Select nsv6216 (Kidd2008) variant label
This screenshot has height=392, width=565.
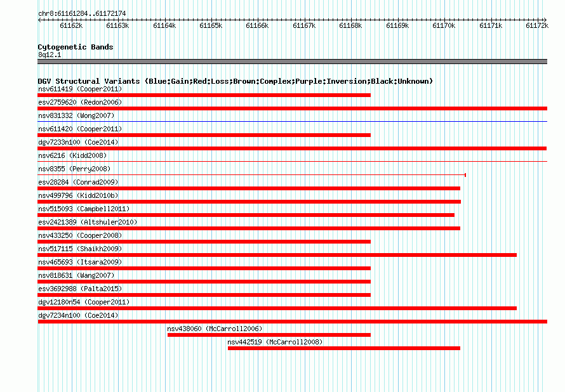(x=72, y=155)
